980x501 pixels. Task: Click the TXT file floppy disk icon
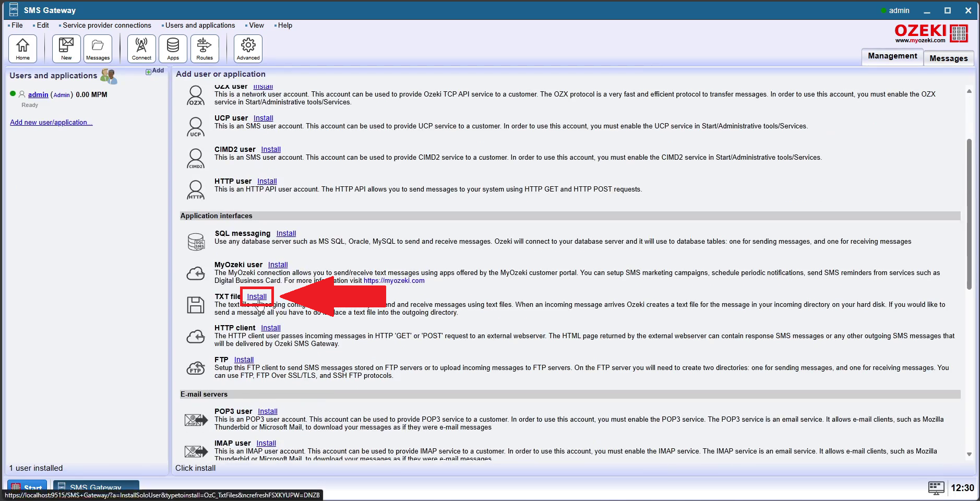pyautogui.click(x=196, y=305)
